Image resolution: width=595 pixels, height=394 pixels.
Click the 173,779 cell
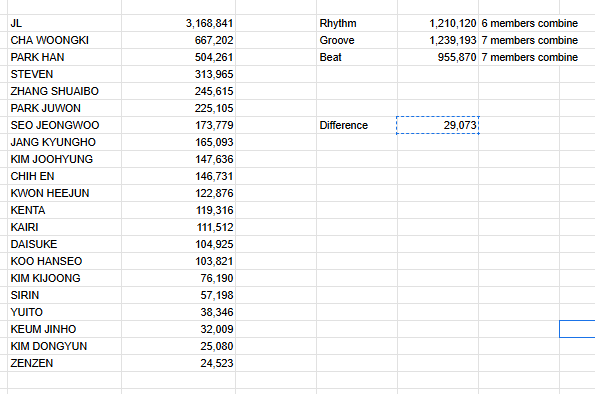tap(178, 125)
